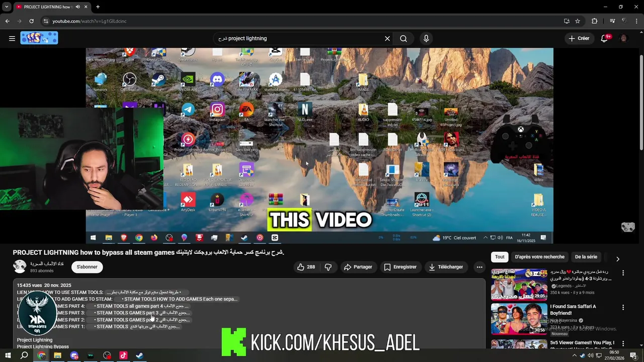Show hidden system tray icons

(575, 355)
